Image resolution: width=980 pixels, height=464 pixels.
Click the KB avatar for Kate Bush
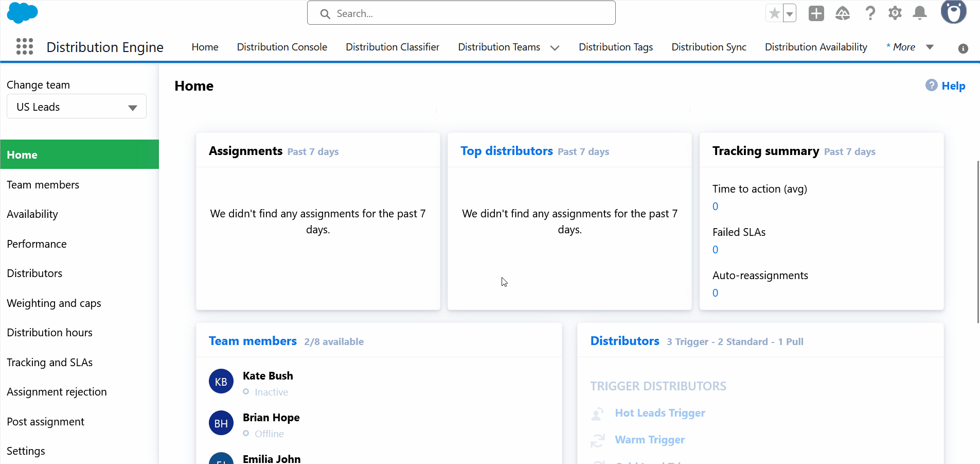point(221,381)
